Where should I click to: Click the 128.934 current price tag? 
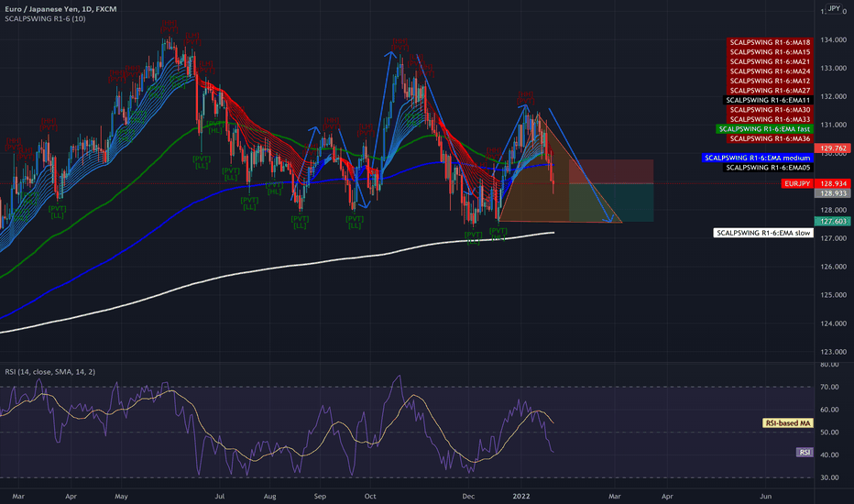pos(832,183)
